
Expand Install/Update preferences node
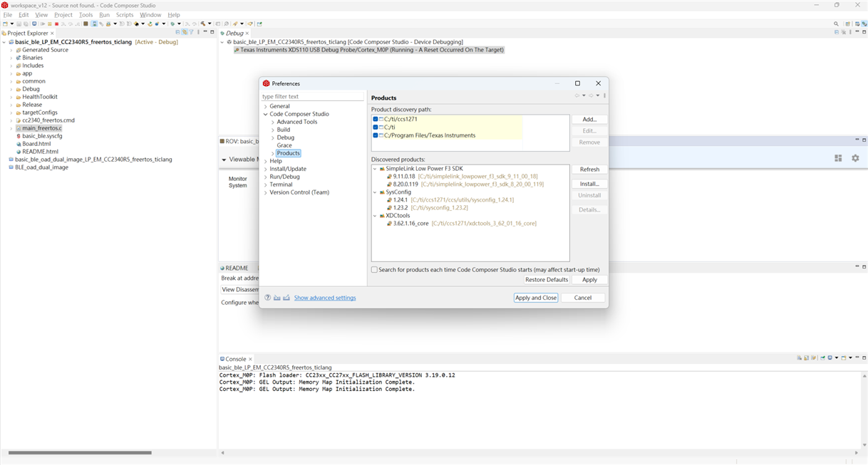tap(265, 169)
